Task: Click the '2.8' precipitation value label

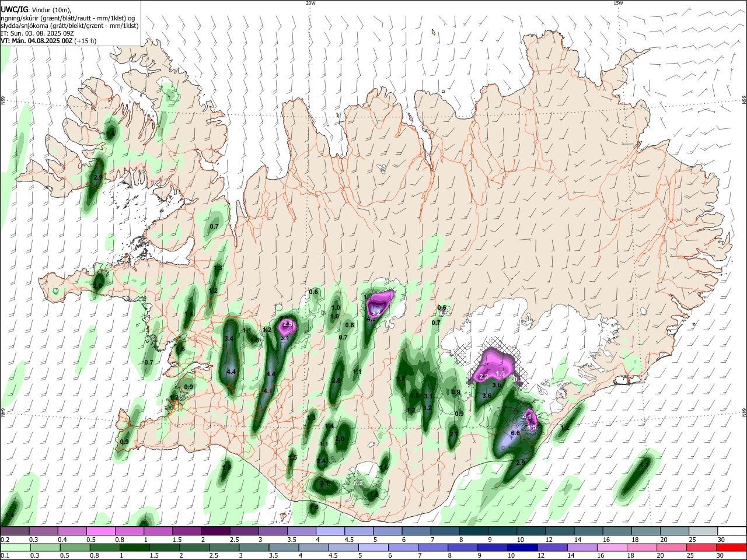Action: (x=336, y=380)
